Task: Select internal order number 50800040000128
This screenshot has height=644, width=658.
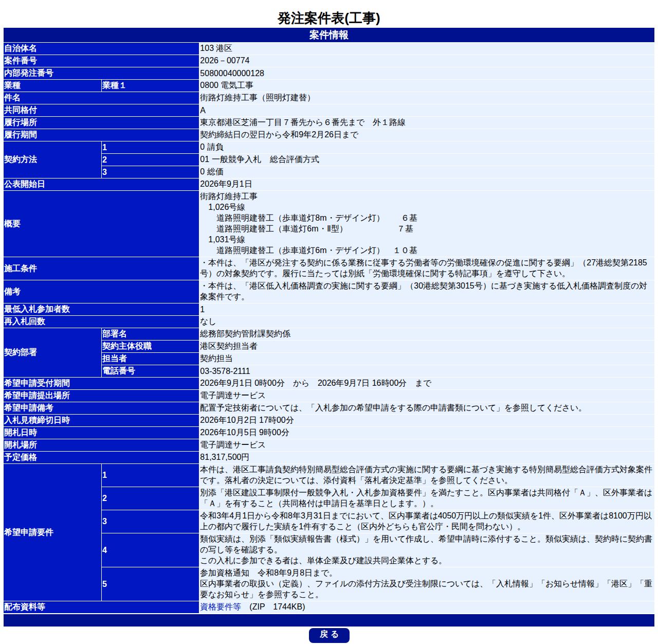Action: click(x=232, y=73)
